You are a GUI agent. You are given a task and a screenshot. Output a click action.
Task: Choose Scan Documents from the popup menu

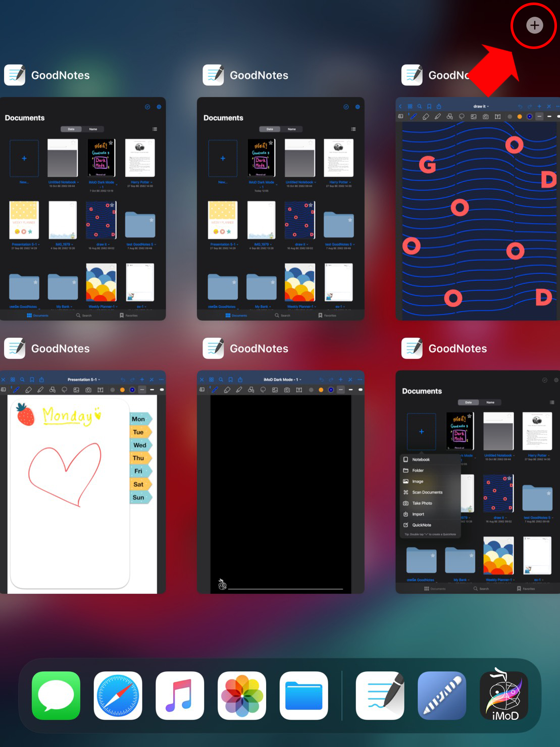click(x=427, y=492)
